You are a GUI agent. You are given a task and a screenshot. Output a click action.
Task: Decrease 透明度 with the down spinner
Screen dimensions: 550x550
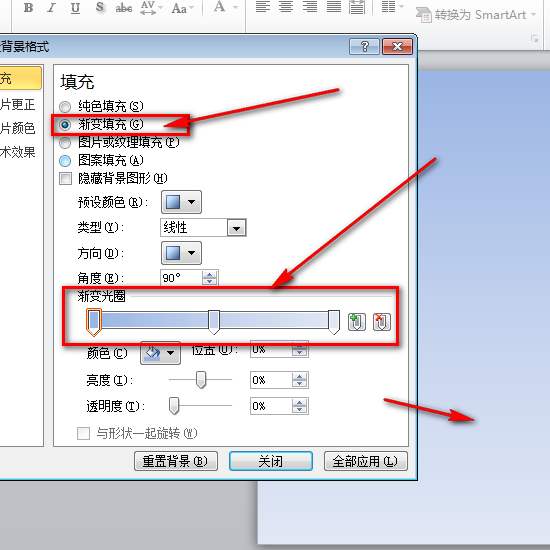[x=299, y=410]
